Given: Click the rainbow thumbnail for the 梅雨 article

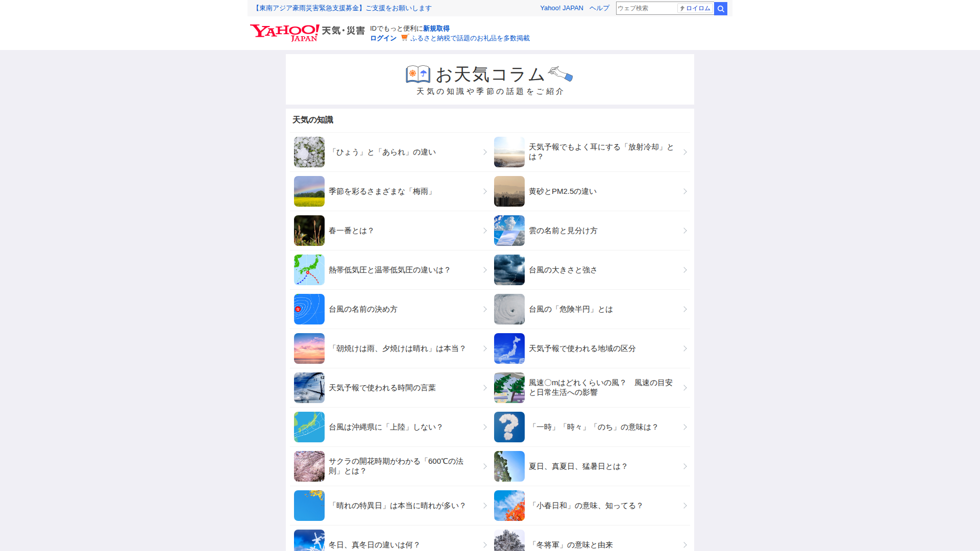Looking at the screenshot, I should (309, 191).
